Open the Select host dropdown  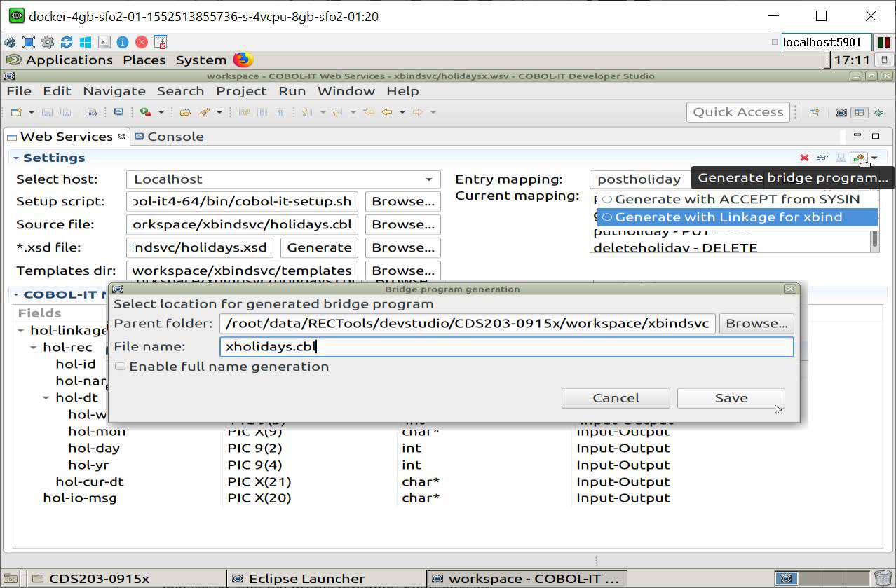(x=428, y=179)
